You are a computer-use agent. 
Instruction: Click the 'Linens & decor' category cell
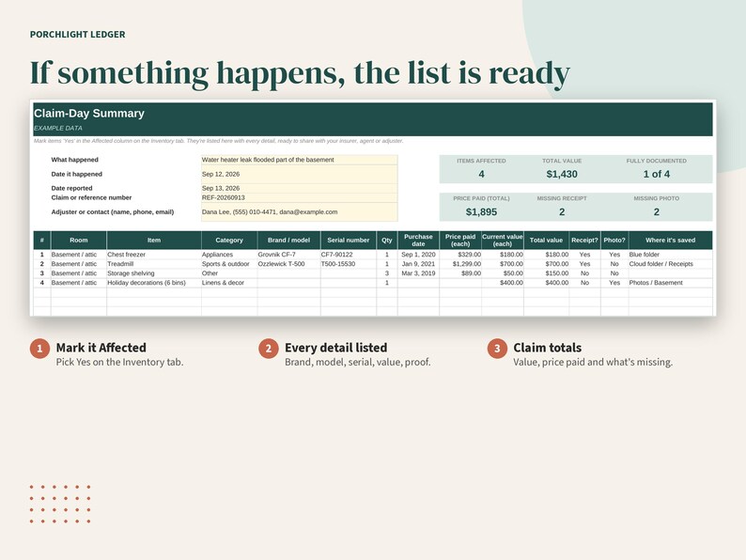pos(229,283)
